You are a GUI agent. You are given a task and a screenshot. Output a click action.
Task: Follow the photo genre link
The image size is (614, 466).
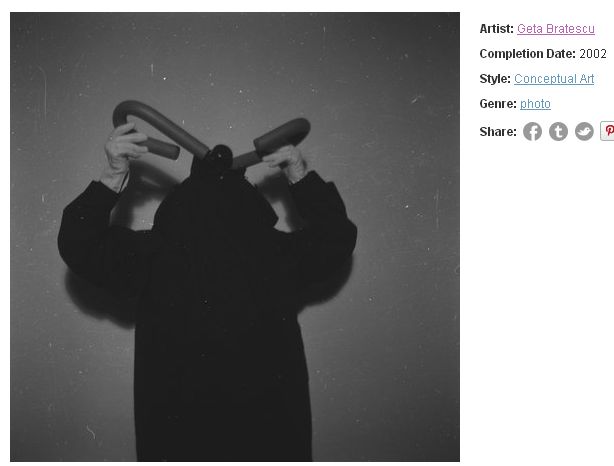[535, 104]
